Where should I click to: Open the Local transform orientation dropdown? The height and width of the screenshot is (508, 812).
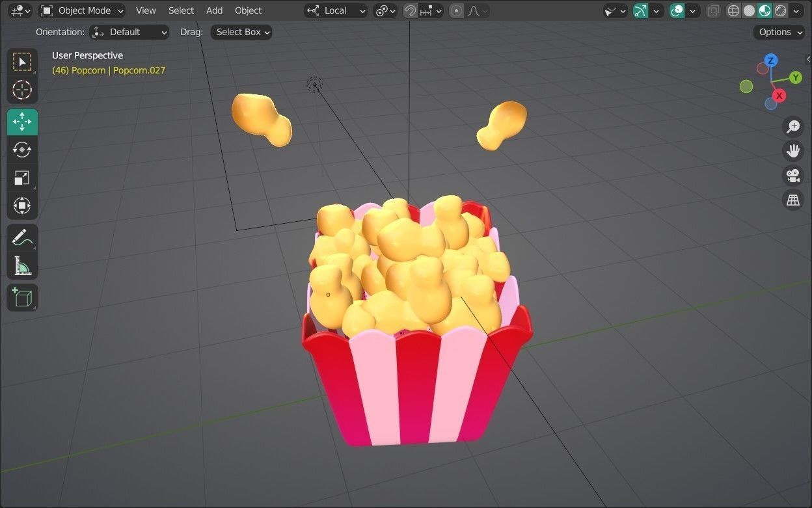pyautogui.click(x=336, y=10)
